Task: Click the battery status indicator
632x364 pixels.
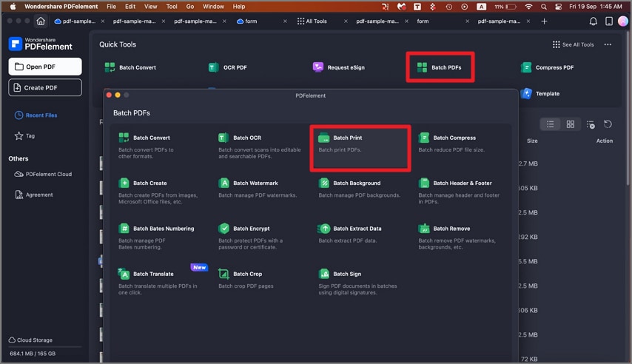Action: 505,7
